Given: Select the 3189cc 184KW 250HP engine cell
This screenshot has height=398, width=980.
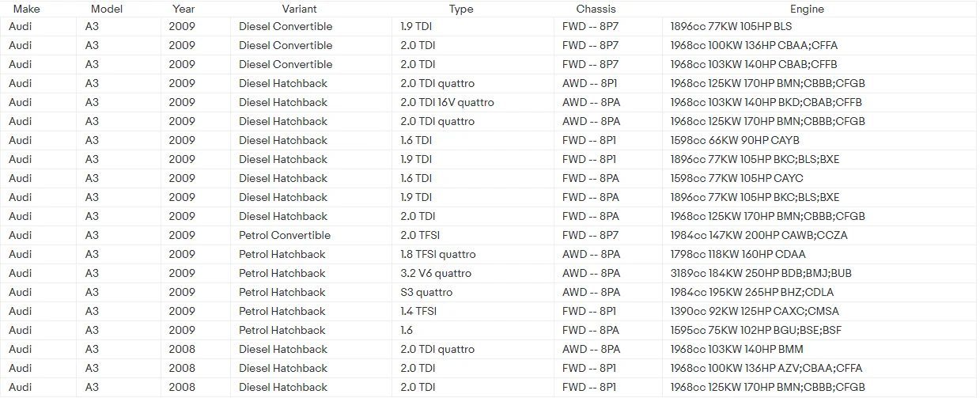Looking at the screenshot, I should (819, 273).
